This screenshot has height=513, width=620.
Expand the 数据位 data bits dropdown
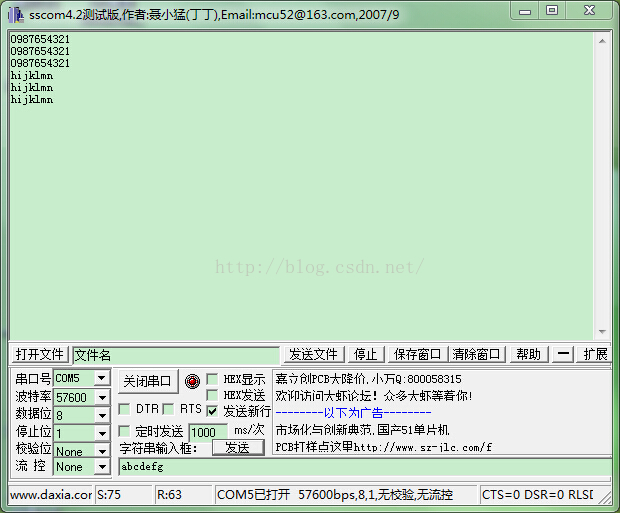coord(102,415)
